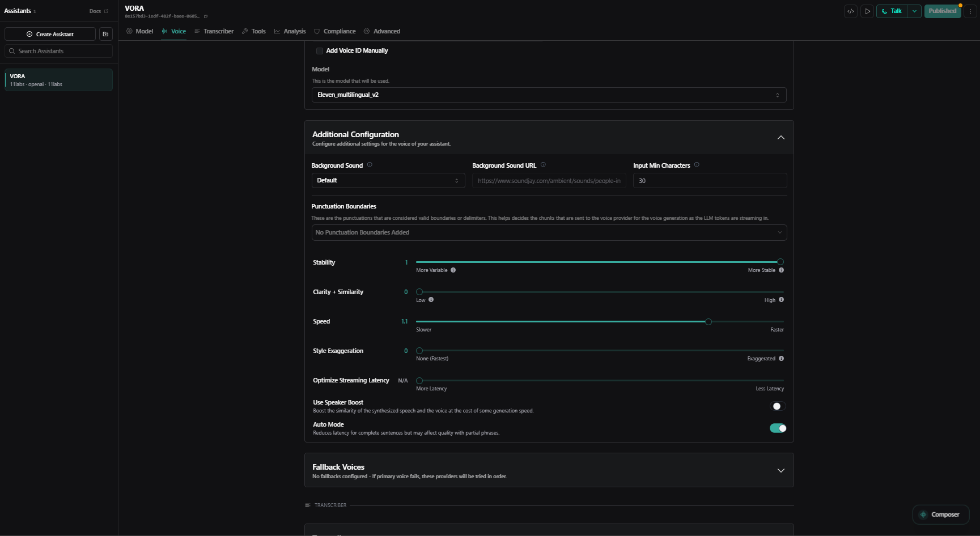
Task: Click the Background Sound URL input field
Action: (x=549, y=181)
